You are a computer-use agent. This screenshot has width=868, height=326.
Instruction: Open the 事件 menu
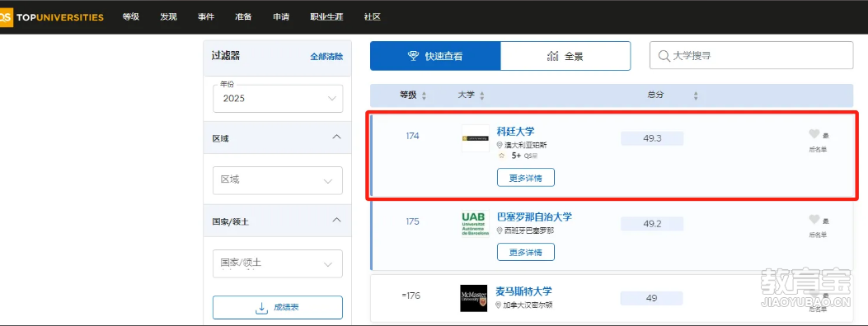pyautogui.click(x=206, y=17)
